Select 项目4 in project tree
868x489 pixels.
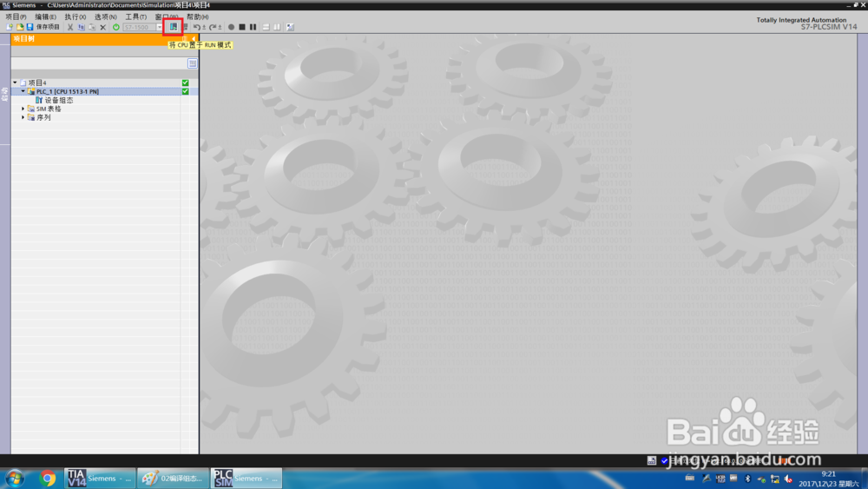tap(37, 83)
